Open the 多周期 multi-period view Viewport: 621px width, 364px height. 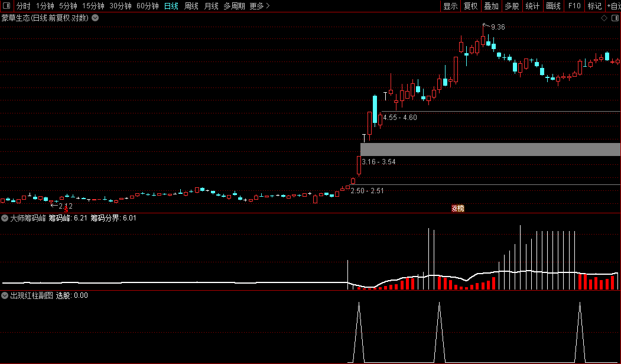(x=234, y=6)
